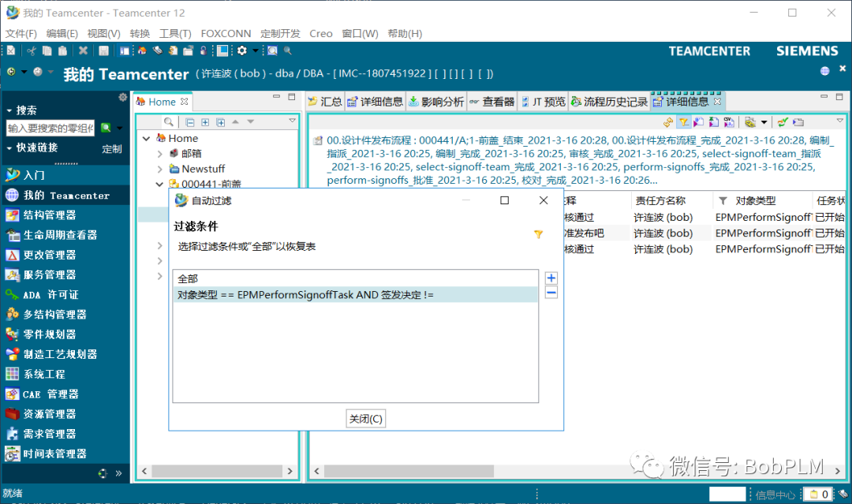Open Home folder via house toolbar icon
852x504 pixels.
pos(142,50)
